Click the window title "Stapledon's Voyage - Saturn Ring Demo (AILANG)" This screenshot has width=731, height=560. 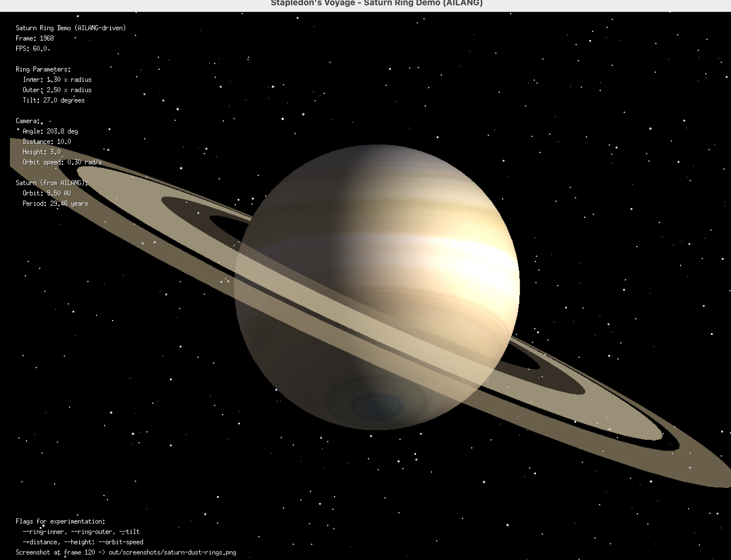(x=377, y=3)
